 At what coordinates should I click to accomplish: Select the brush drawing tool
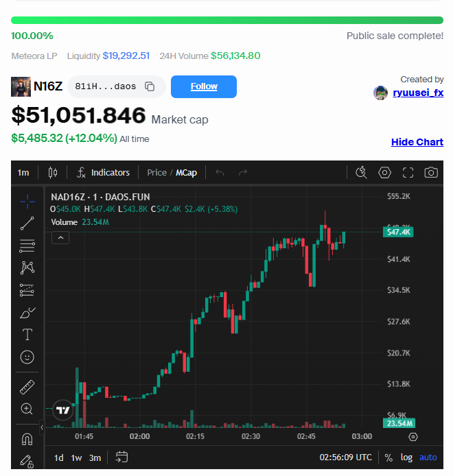(27, 313)
